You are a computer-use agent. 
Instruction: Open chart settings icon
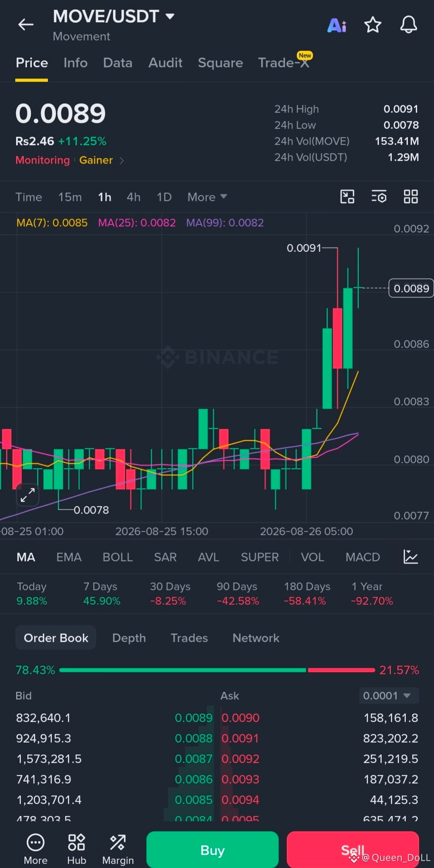pos(379,197)
